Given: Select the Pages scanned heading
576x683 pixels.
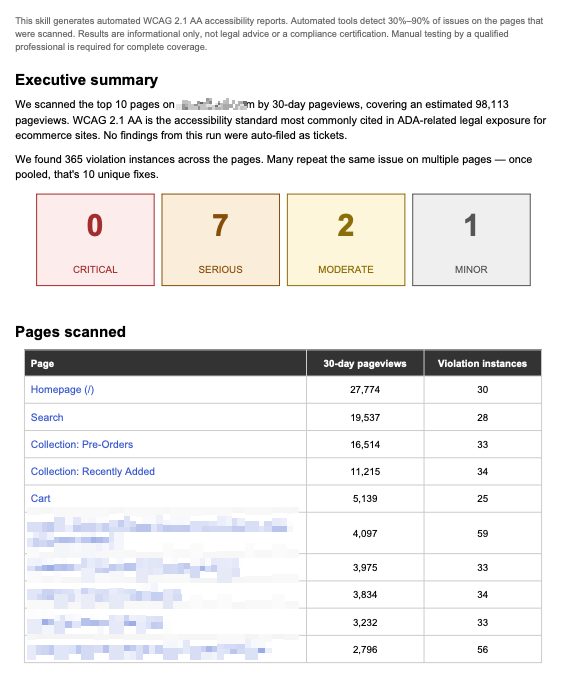Looking at the screenshot, I should pos(70,331).
